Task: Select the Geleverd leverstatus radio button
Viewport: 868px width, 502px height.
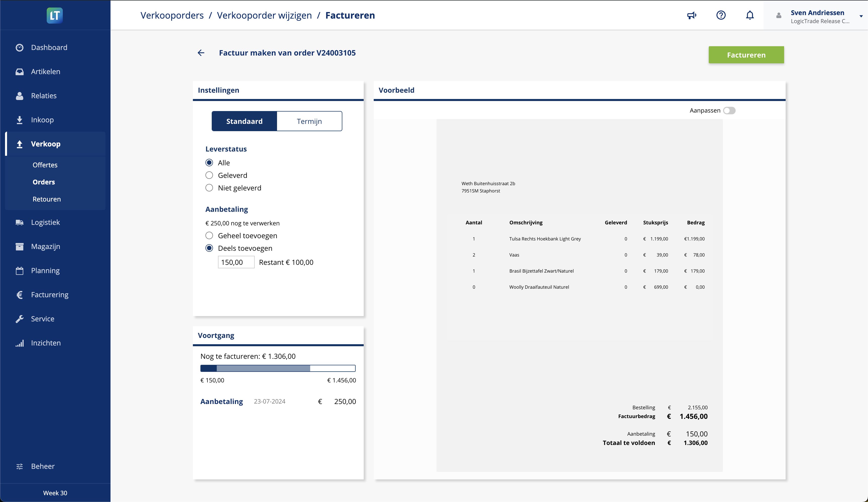Action: click(x=209, y=175)
